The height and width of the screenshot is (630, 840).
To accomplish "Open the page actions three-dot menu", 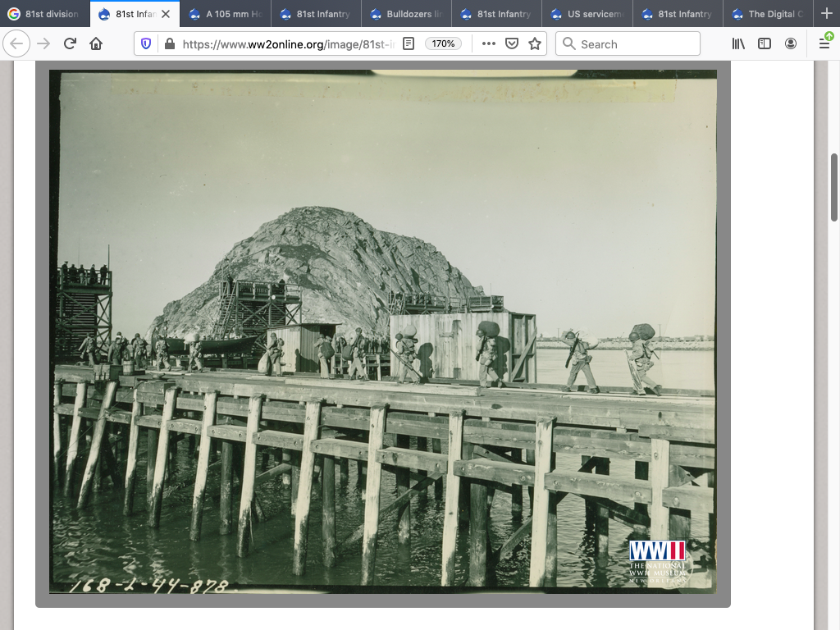I will [x=489, y=44].
